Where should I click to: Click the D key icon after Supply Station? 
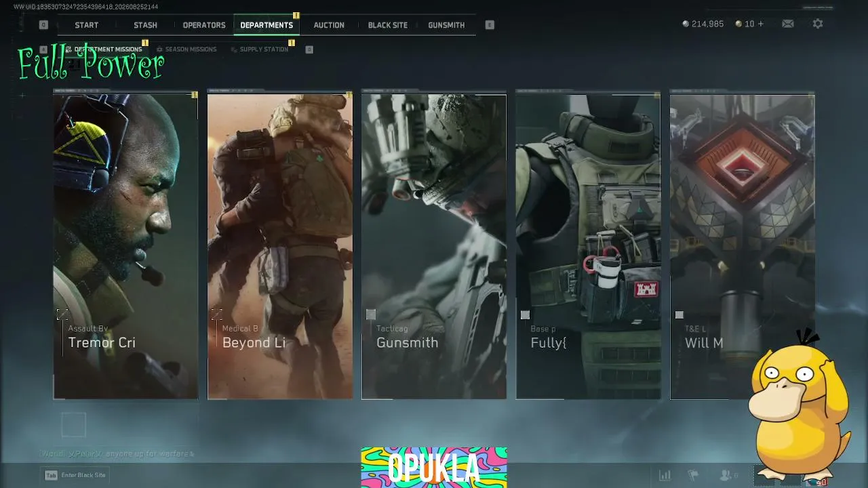coord(309,49)
